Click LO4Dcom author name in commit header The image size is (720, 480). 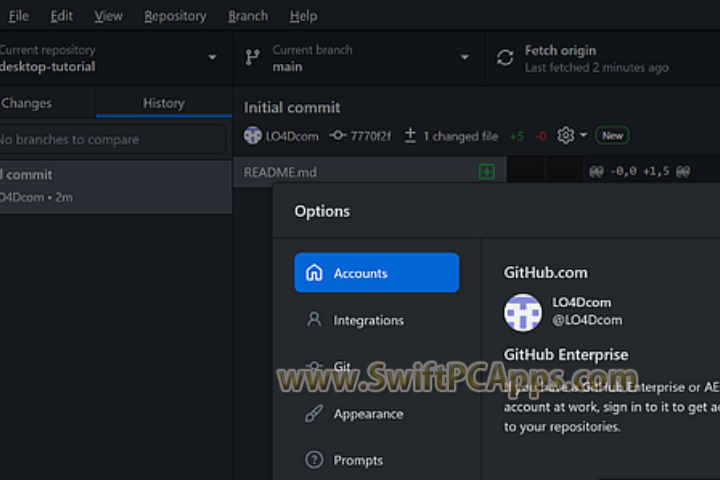292,136
